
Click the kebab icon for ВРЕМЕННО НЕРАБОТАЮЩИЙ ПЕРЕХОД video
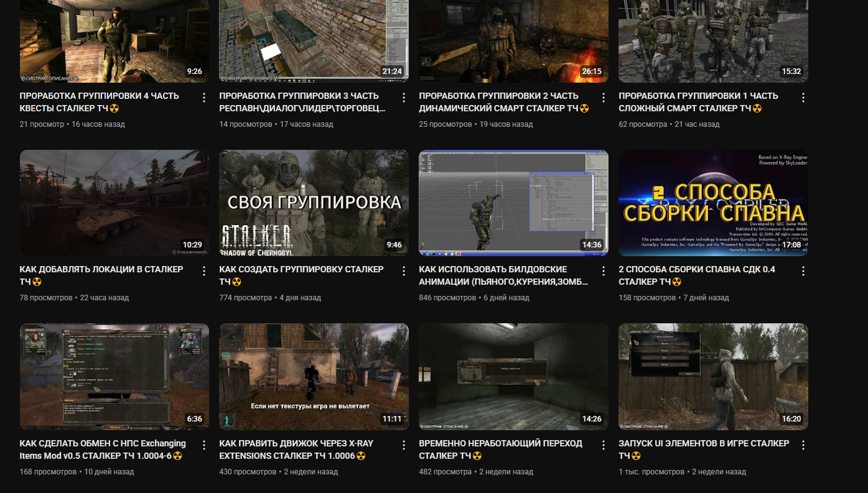coord(603,445)
